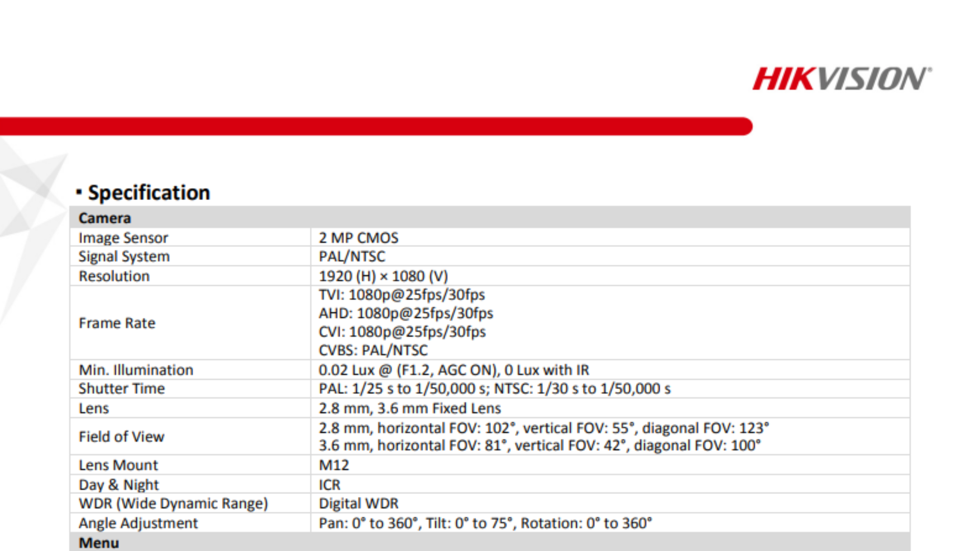
Task: Click the PAL/NTSC signal system value
Action: click(352, 256)
